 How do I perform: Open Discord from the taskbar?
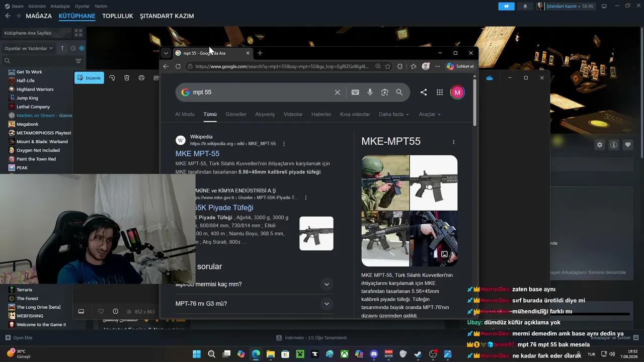click(374, 354)
